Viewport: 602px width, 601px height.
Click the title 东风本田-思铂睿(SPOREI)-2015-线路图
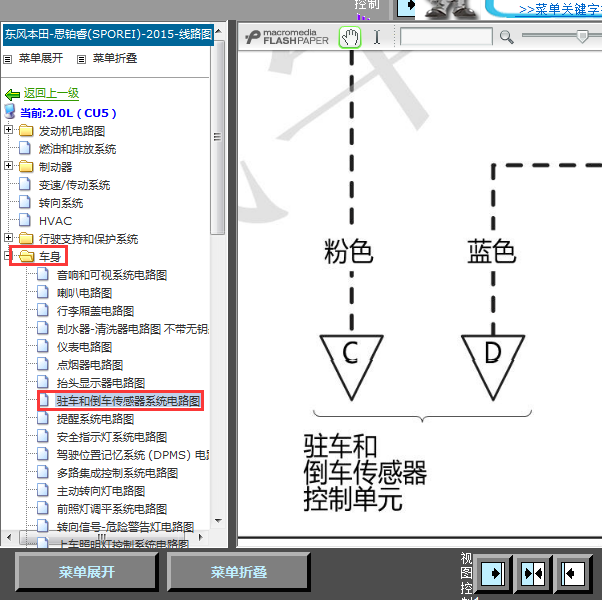[108, 35]
